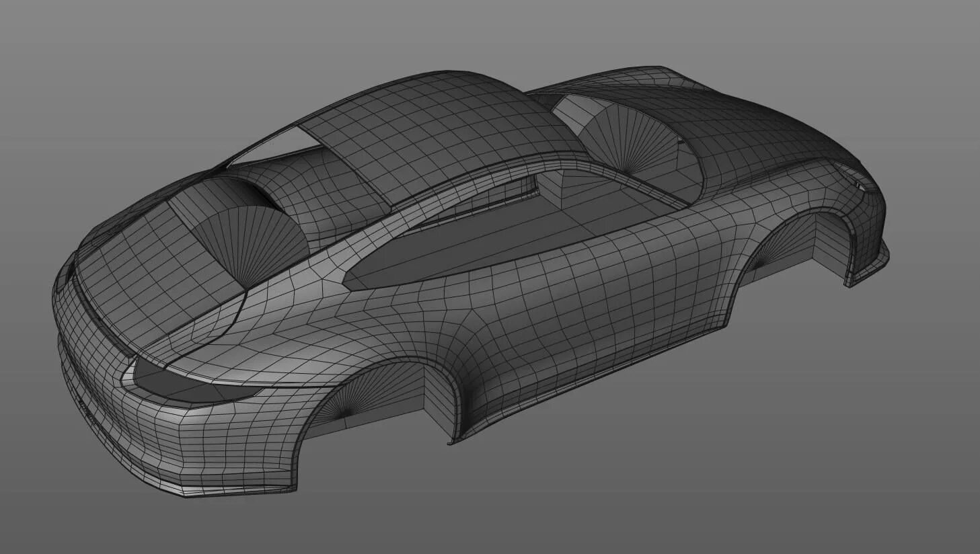The width and height of the screenshot is (980, 554).
Task: Click the dark lamp-shaped opening on near corner
Action: [194, 384]
